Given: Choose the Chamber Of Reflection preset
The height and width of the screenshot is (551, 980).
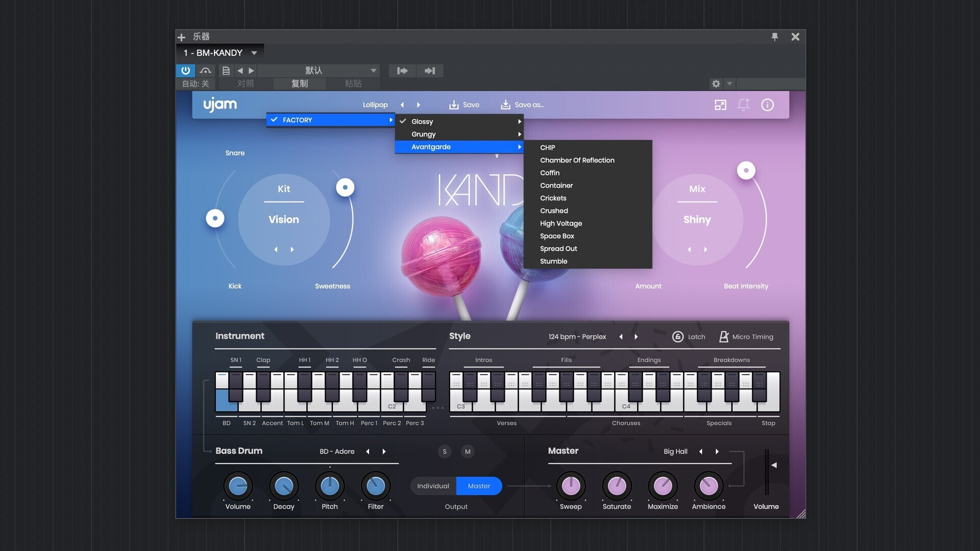Looking at the screenshot, I should coord(587,160).
